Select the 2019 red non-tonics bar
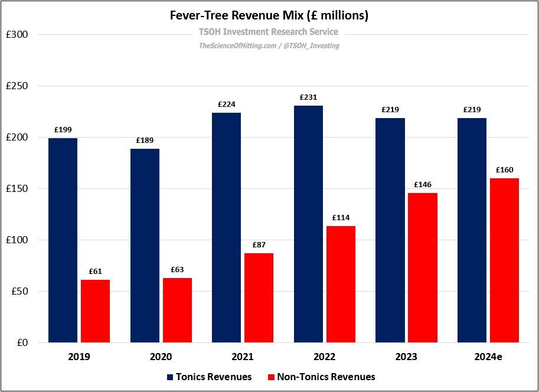The height and width of the screenshot is (392, 539). tap(95, 311)
